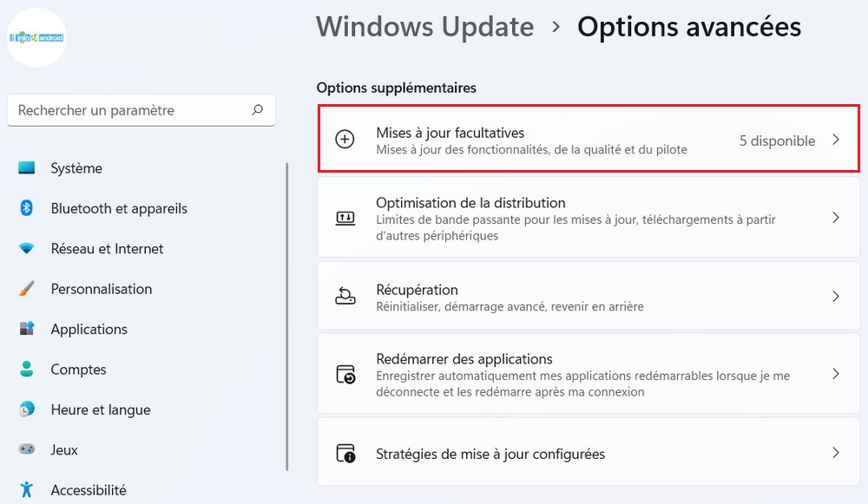This screenshot has width=868, height=504.
Task: Expand the Récupération chevron arrow
Action: (x=836, y=297)
